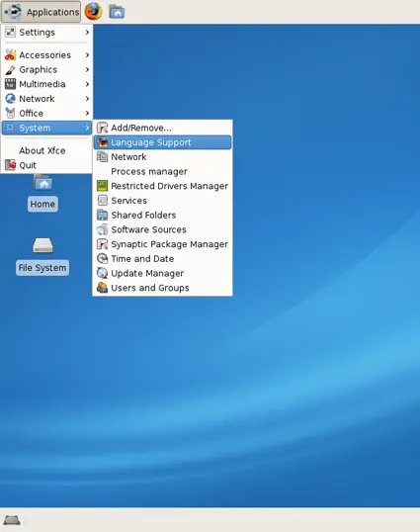
Task: Click the Office category icon
Action: (11, 113)
